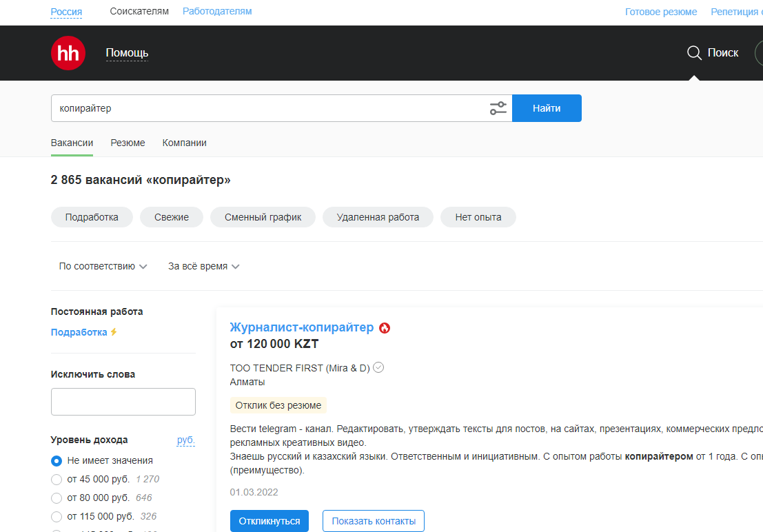The height and width of the screenshot is (532, 763).
Task: Open 'За всё время' period dropdown
Action: pos(203,267)
